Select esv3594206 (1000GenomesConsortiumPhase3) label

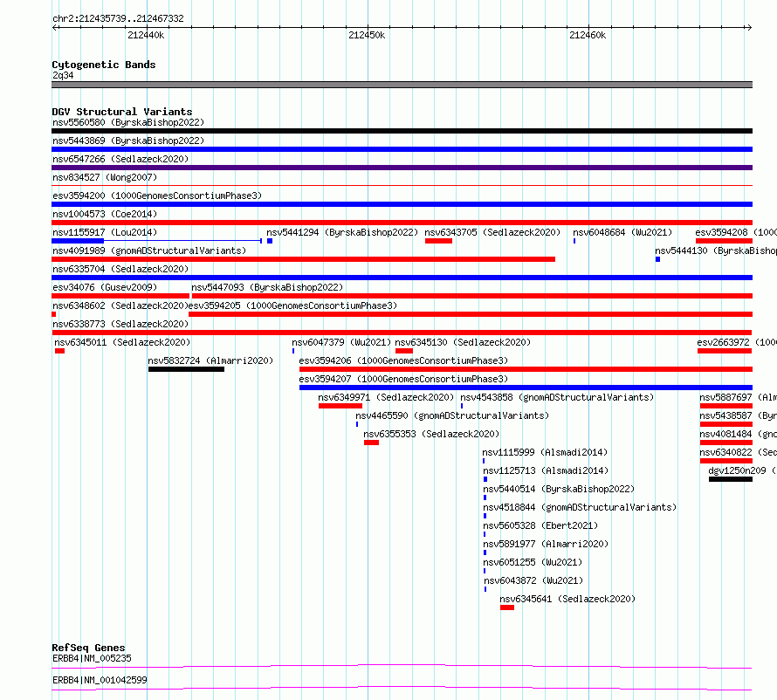(403, 360)
